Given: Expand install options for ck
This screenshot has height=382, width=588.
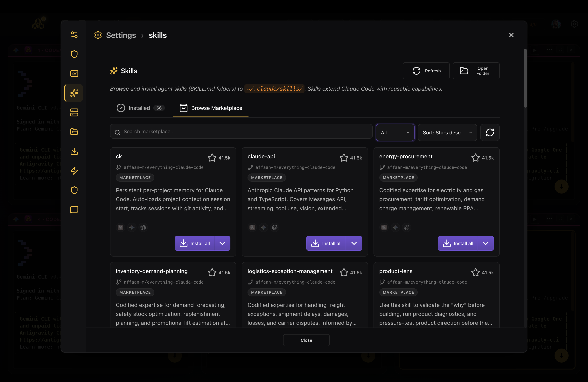Looking at the screenshot, I should [222, 243].
